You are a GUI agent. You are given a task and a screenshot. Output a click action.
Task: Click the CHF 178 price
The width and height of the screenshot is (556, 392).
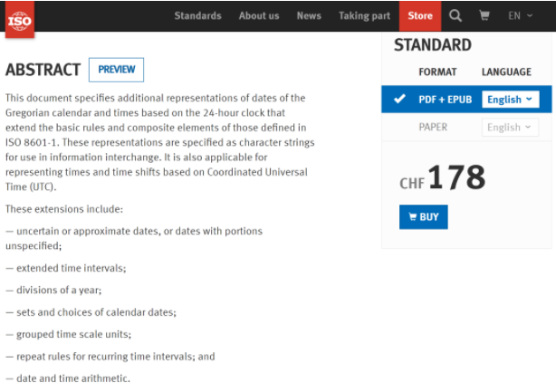click(443, 178)
